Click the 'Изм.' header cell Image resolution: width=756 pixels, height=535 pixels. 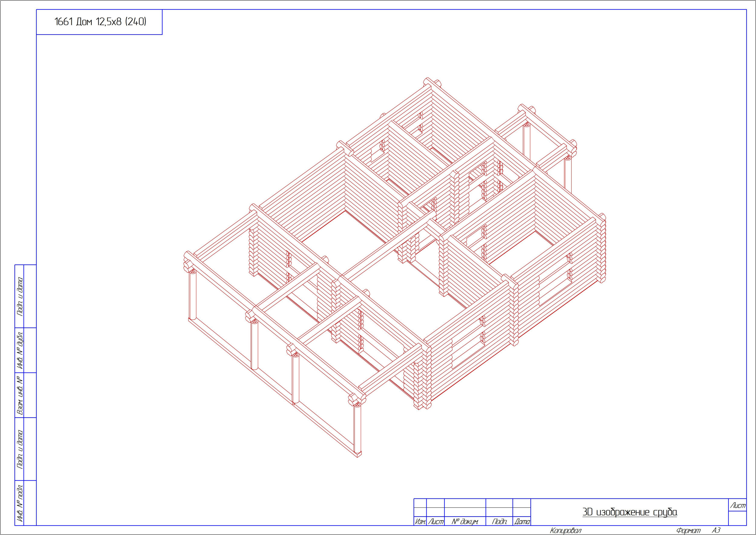coord(420,522)
